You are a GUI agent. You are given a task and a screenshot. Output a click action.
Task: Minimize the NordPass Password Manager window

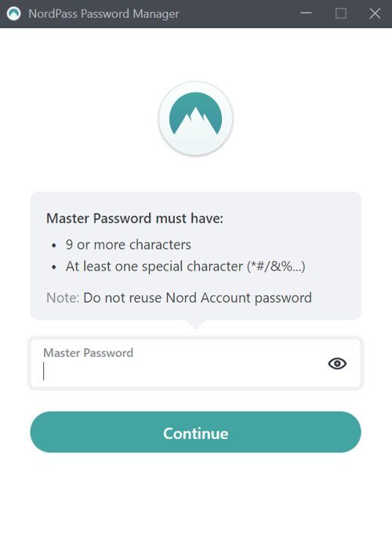[x=306, y=13]
